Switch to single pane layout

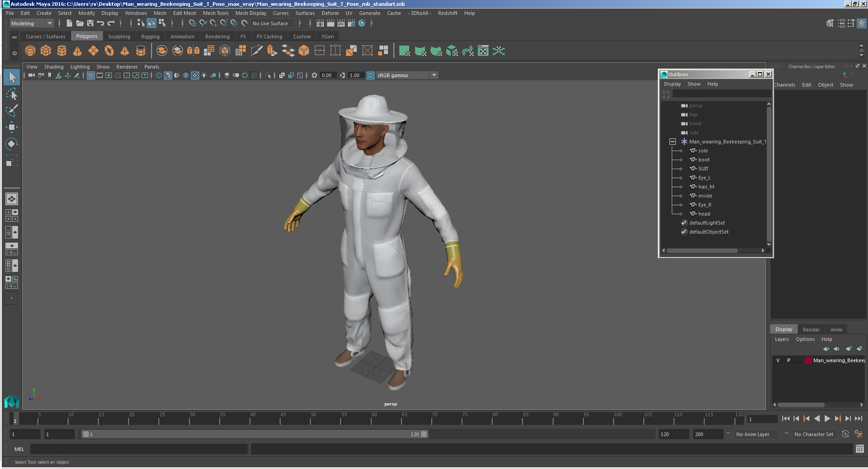12,199
